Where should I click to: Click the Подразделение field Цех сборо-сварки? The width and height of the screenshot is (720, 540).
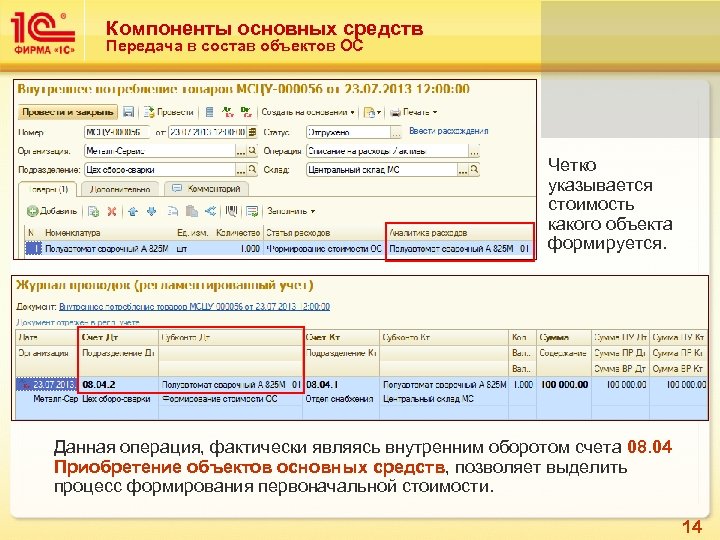[x=160, y=170]
